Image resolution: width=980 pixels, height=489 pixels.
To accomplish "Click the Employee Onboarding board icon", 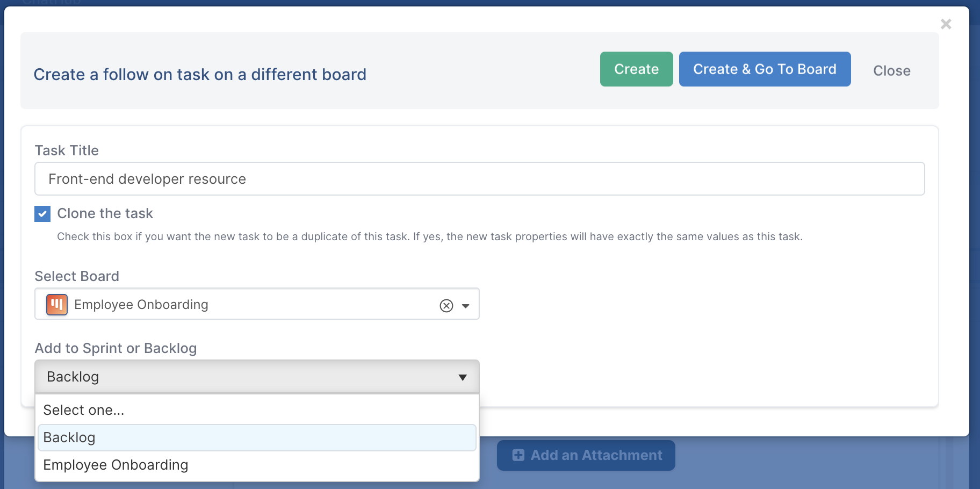I will click(57, 305).
